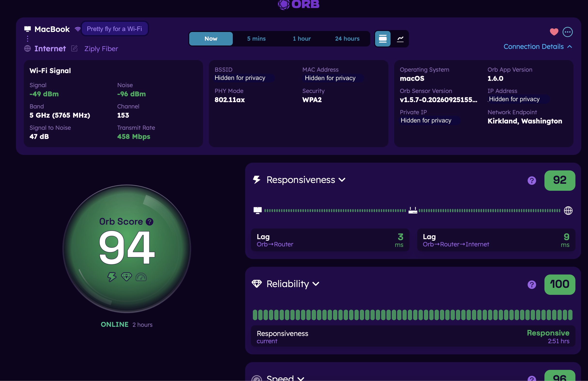The image size is (588, 381).
Task: Click the Orb Score help question mark
Action: point(150,222)
